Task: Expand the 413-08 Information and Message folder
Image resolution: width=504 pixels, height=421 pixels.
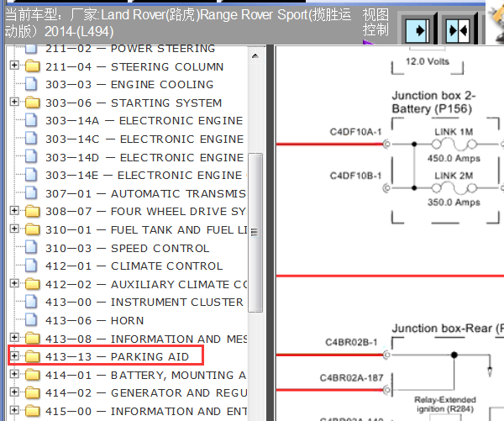Action: click(x=14, y=337)
